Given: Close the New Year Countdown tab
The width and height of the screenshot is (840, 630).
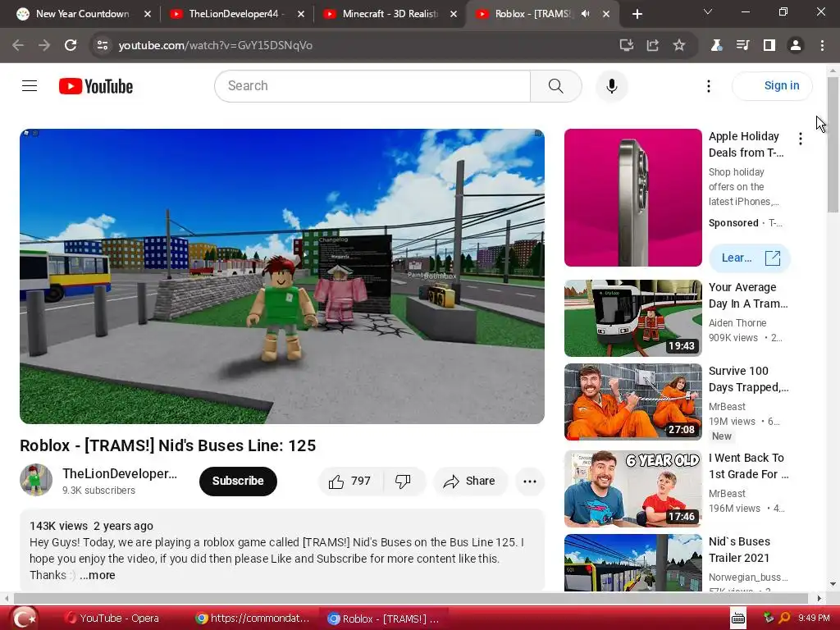Looking at the screenshot, I should coord(148,14).
